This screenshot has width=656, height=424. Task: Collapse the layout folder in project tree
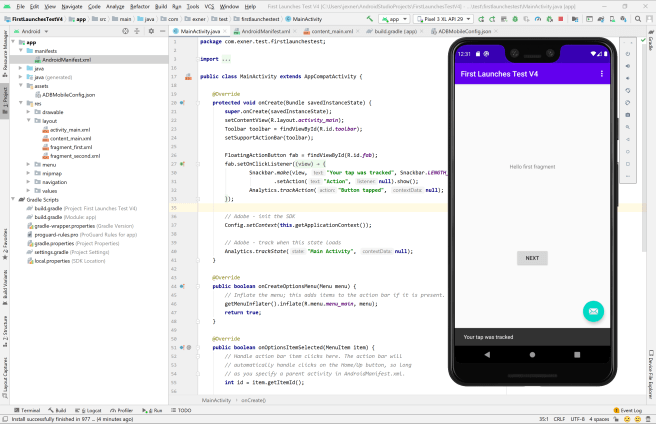[29, 122]
